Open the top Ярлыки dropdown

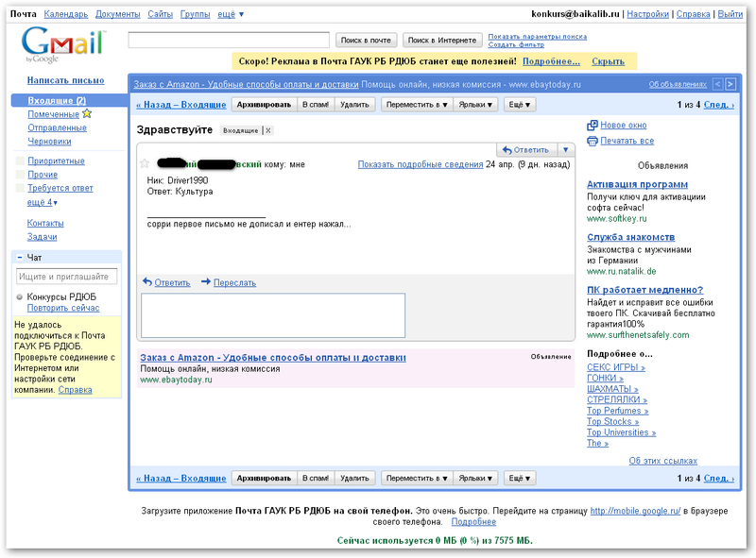click(477, 105)
